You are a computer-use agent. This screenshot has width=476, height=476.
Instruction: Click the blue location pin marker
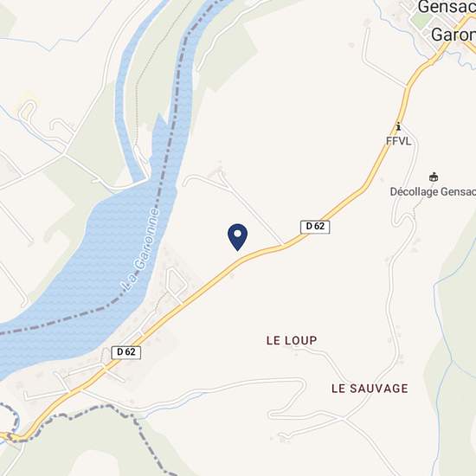point(237,237)
